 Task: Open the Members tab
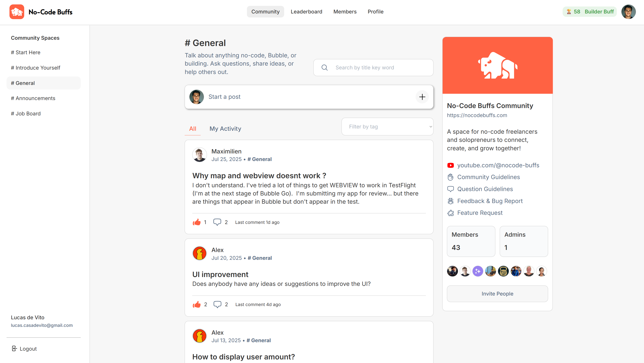click(345, 12)
